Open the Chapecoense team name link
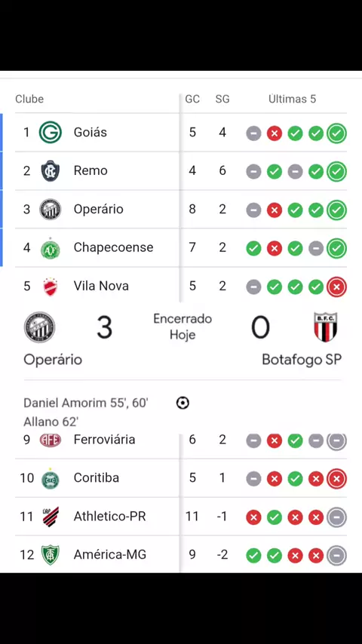 click(113, 247)
